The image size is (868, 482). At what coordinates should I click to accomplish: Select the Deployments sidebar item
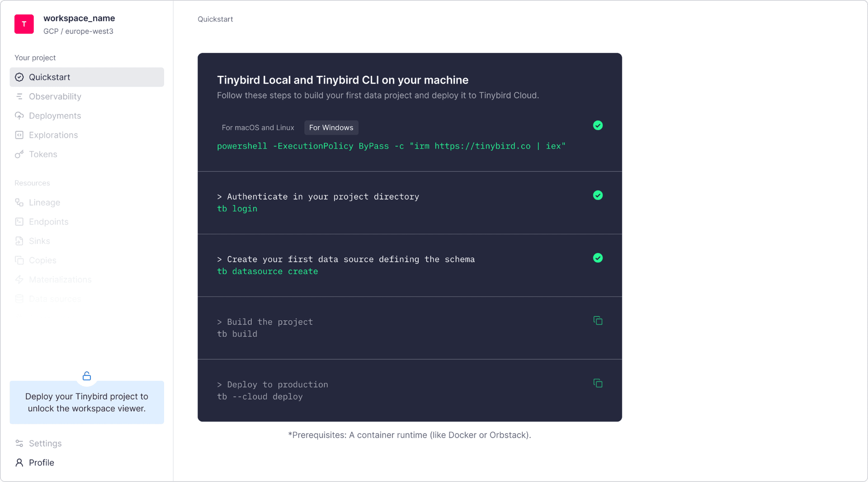pos(55,116)
